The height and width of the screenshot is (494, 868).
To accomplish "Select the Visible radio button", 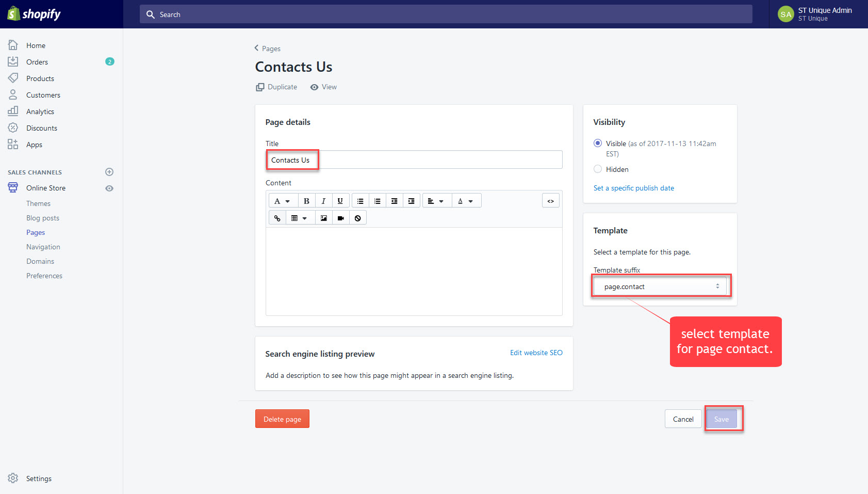I will [598, 143].
